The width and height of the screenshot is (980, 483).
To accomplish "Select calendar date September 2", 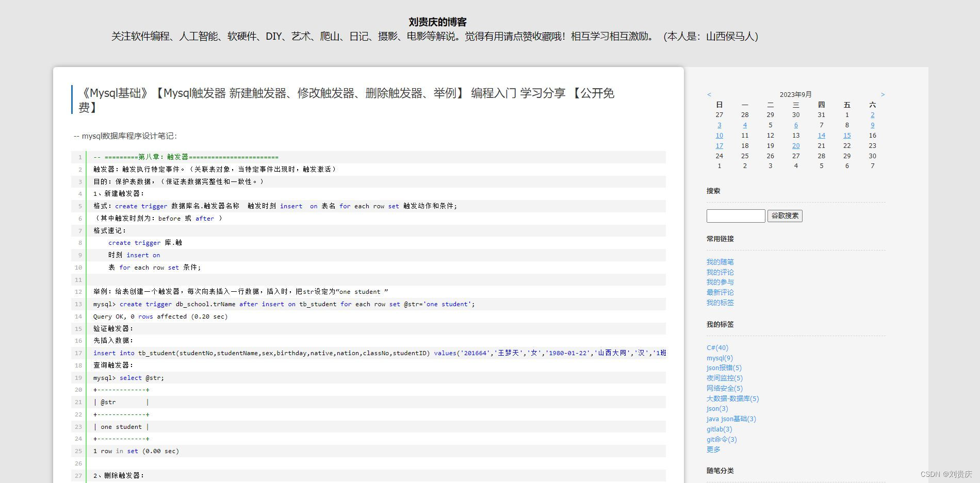I will (872, 115).
